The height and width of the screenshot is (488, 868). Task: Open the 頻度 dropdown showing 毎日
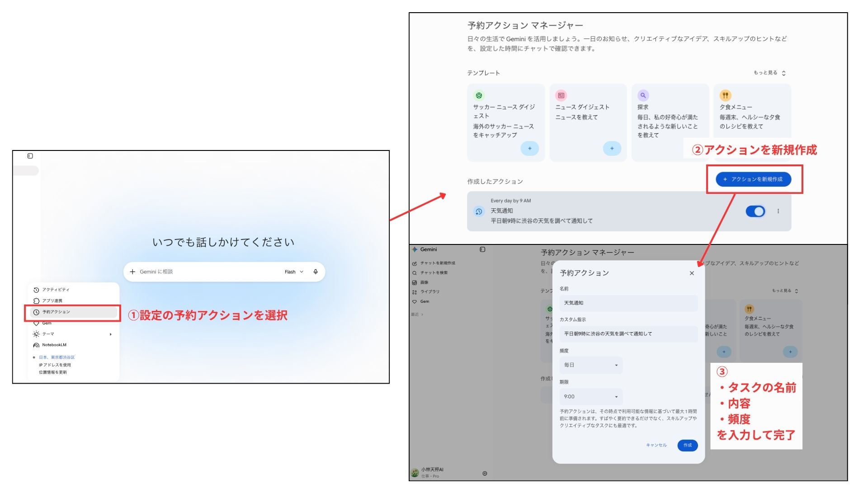click(x=591, y=365)
